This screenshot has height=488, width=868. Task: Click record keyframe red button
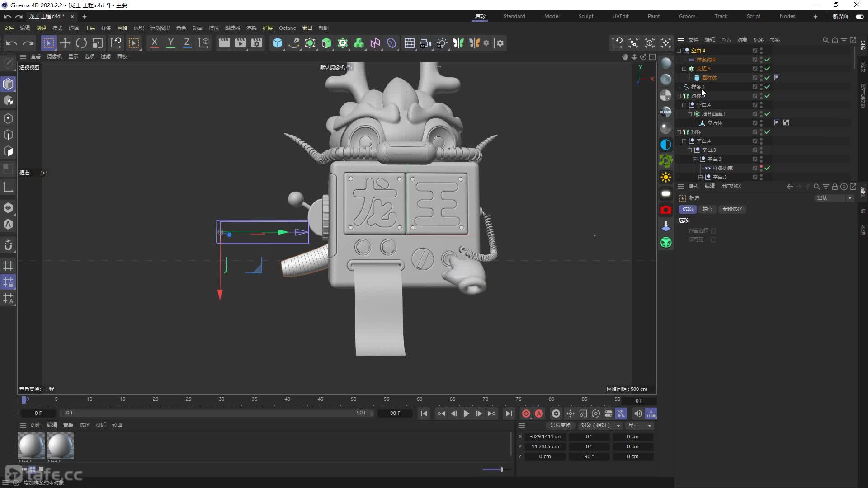pos(526,413)
